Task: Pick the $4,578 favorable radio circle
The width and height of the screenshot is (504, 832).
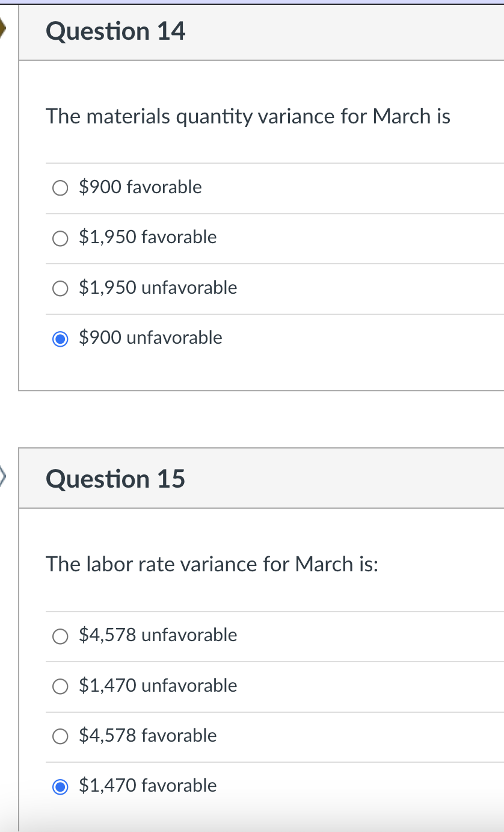Action: click(61, 736)
